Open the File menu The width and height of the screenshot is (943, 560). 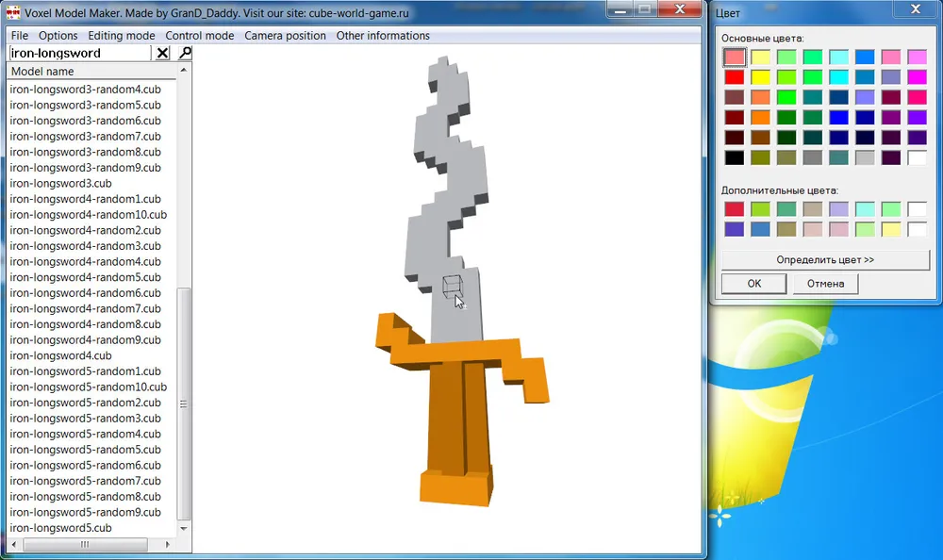click(x=20, y=36)
